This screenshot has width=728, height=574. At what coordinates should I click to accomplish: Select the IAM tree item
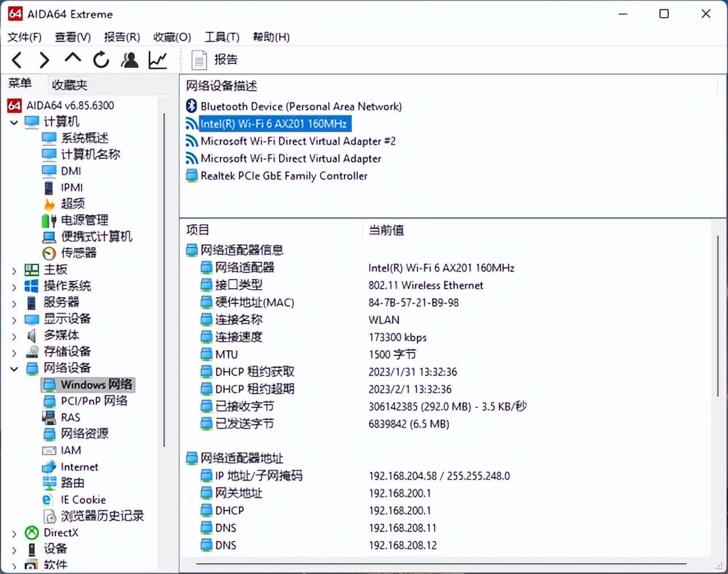[62, 450]
